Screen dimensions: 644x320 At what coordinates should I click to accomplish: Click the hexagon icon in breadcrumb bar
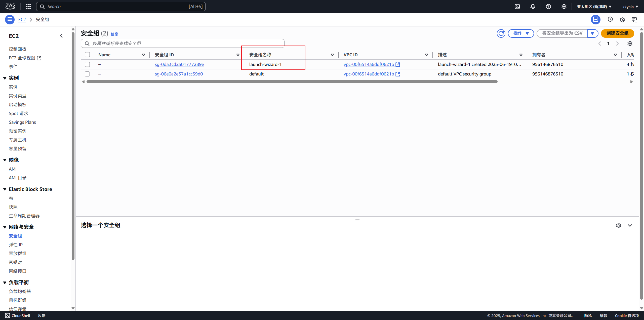(622, 20)
